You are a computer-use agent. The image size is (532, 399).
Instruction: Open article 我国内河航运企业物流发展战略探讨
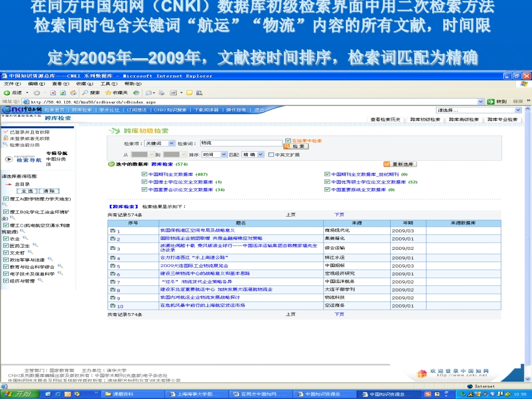(x=200, y=297)
